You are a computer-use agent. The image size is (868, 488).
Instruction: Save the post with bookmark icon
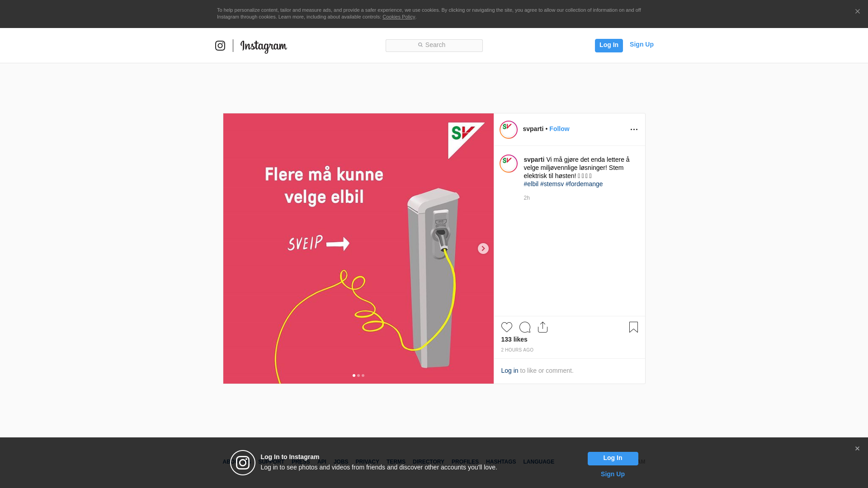(633, 327)
